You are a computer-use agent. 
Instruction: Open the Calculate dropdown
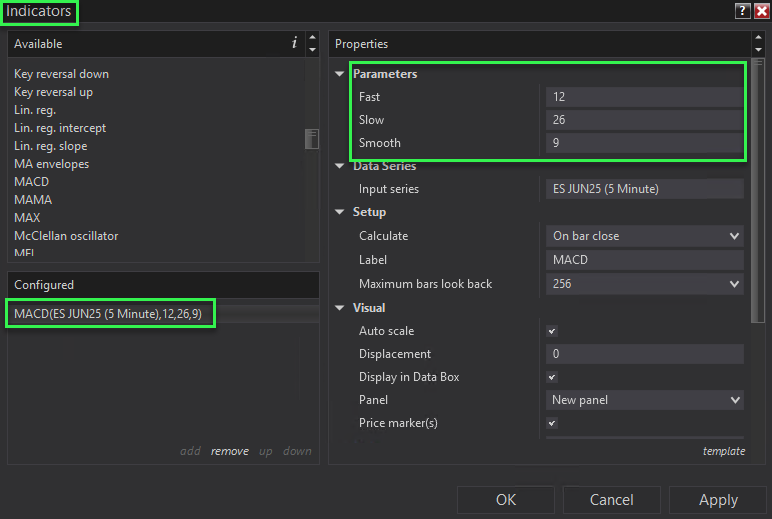[x=644, y=236]
